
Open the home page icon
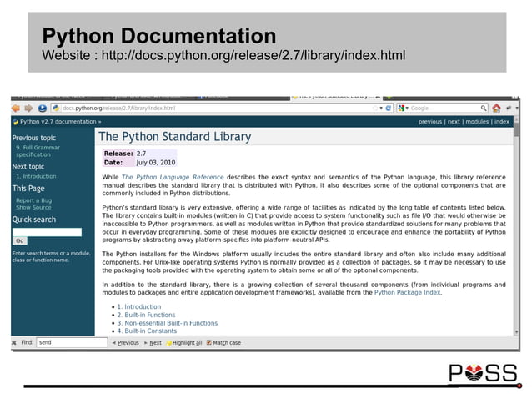[496, 109]
